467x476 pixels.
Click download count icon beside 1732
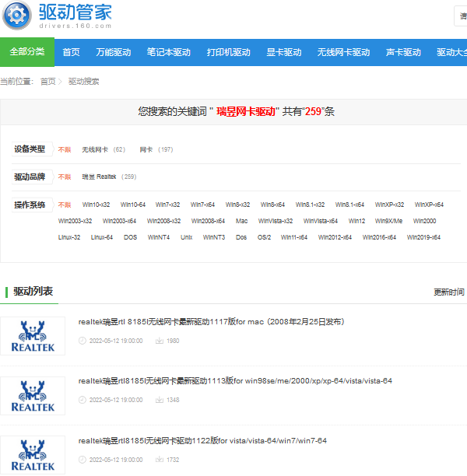pyautogui.click(x=160, y=460)
